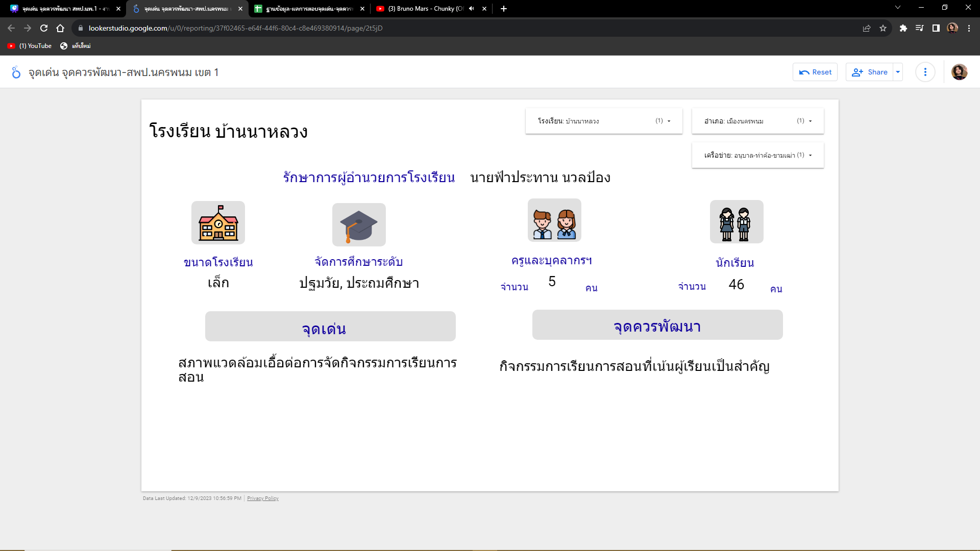Screen dimensions: 980x551
Task: Click the teachers icon
Action: (x=554, y=220)
